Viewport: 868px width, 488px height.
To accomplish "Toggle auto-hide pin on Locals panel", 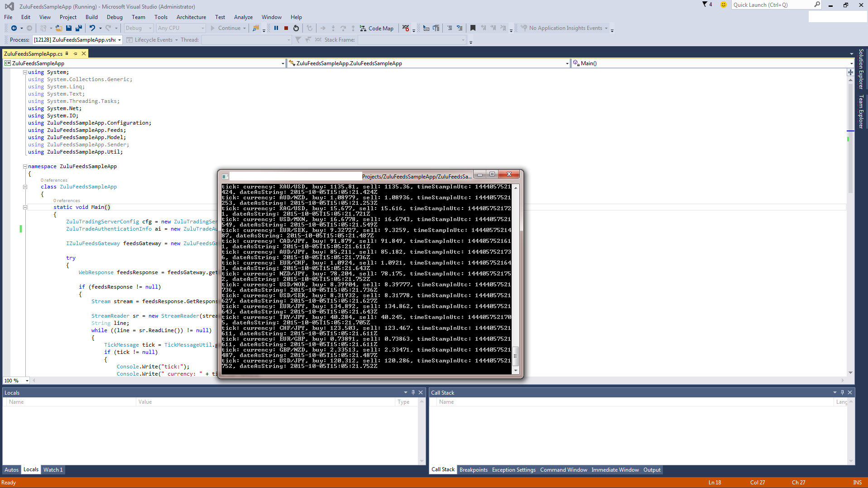I will (413, 392).
